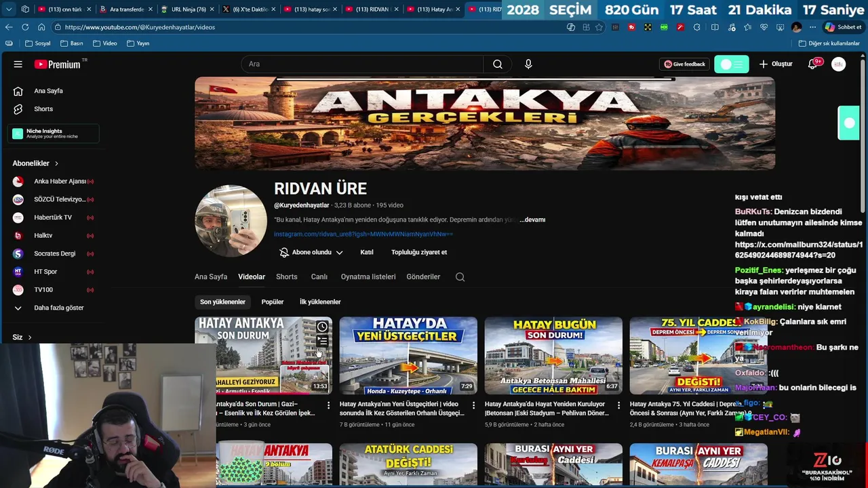Click Topluluğu ziyaret et button
This screenshot has width=868, height=488.
pos(419,252)
